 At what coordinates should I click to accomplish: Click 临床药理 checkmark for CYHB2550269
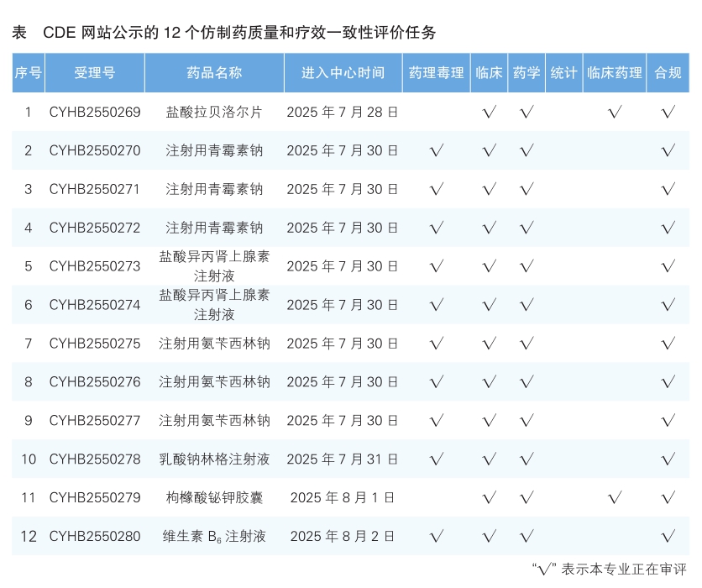(x=615, y=113)
